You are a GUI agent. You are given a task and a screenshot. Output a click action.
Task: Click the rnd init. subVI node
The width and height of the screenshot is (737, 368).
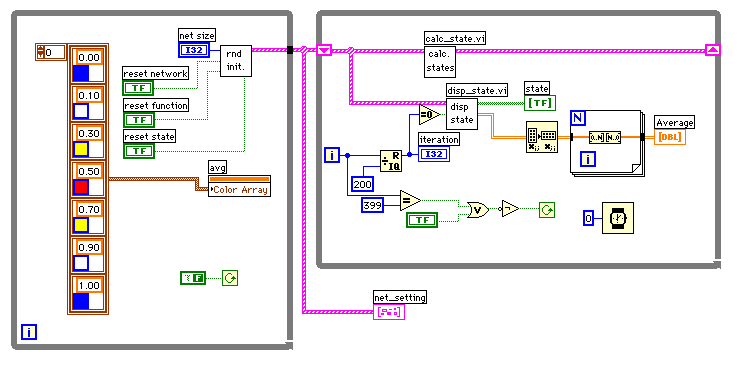236,61
